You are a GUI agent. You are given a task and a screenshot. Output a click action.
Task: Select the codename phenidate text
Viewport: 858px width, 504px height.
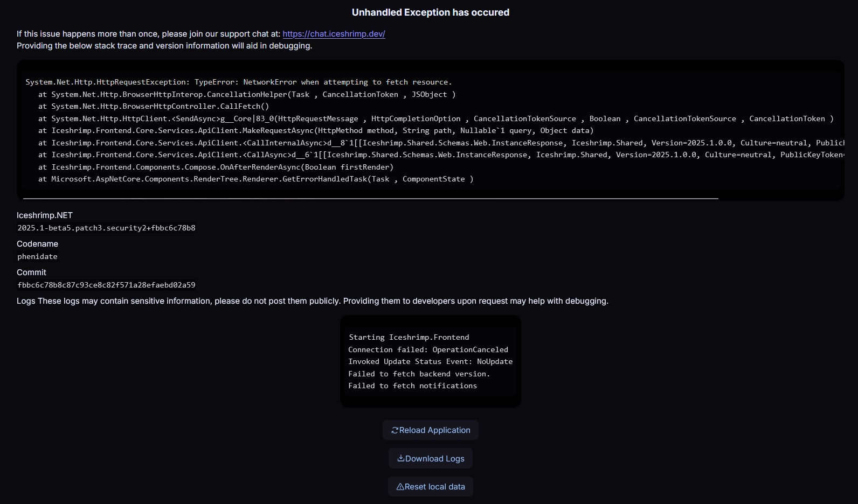(37, 256)
